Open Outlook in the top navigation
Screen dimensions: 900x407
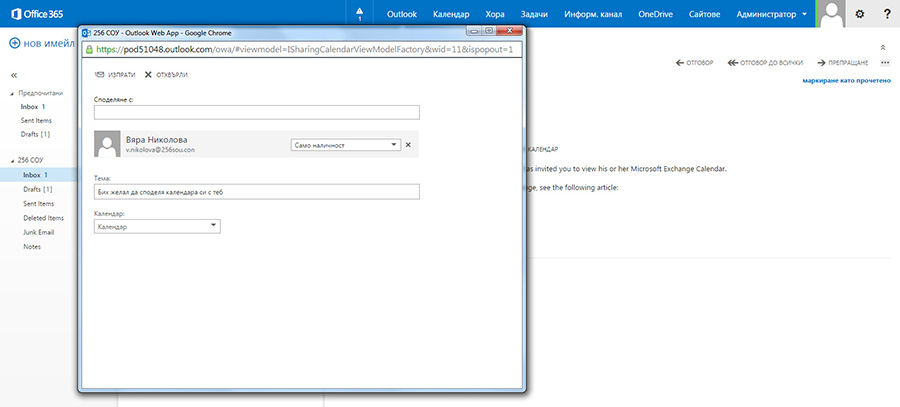click(402, 14)
